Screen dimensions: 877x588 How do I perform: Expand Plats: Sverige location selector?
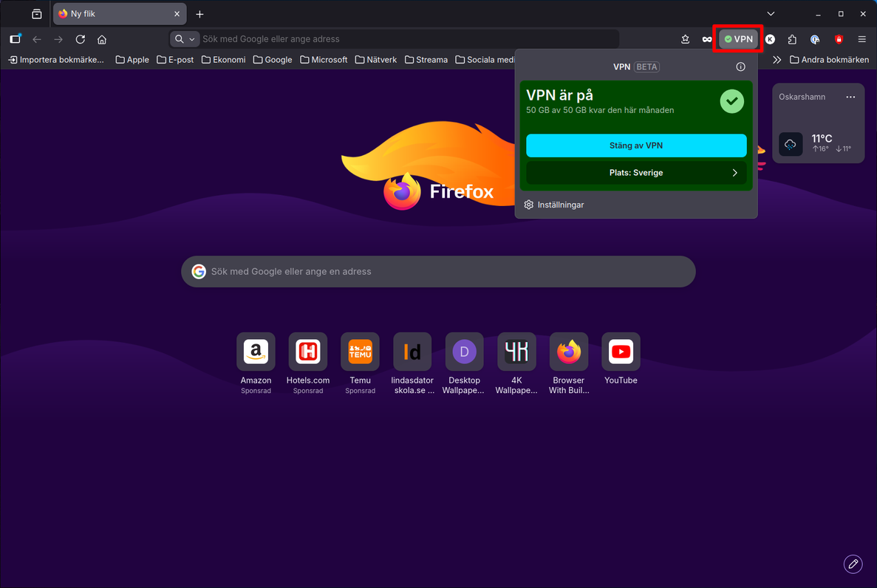(636, 173)
